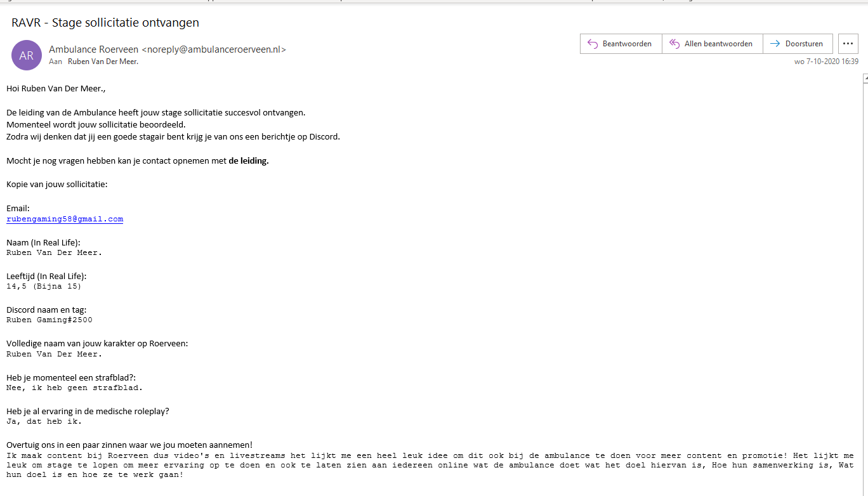The width and height of the screenshot is (868, 496).
Task: Click the Beantwoorden reply button
Action: tap(620, 44)
